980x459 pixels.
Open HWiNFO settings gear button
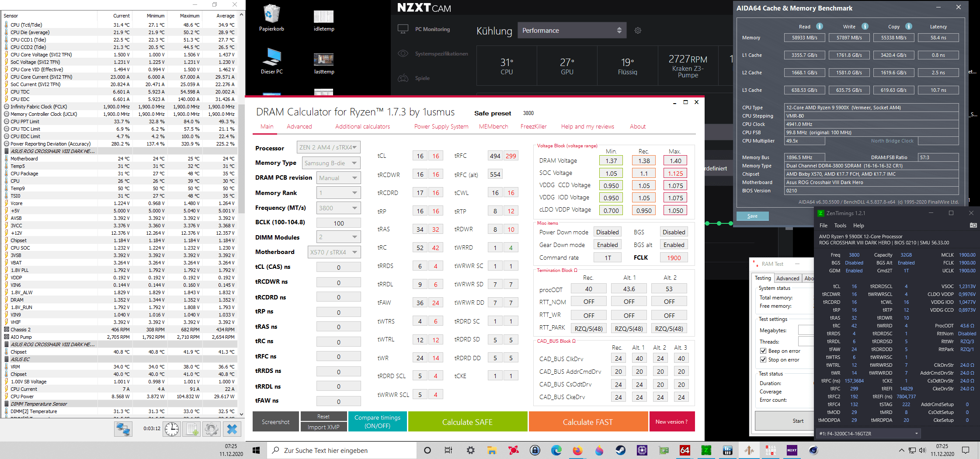[212, 429]
